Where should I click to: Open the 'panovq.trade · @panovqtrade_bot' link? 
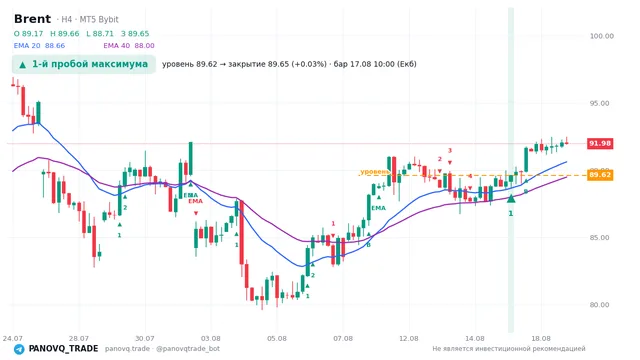[162, 349]
